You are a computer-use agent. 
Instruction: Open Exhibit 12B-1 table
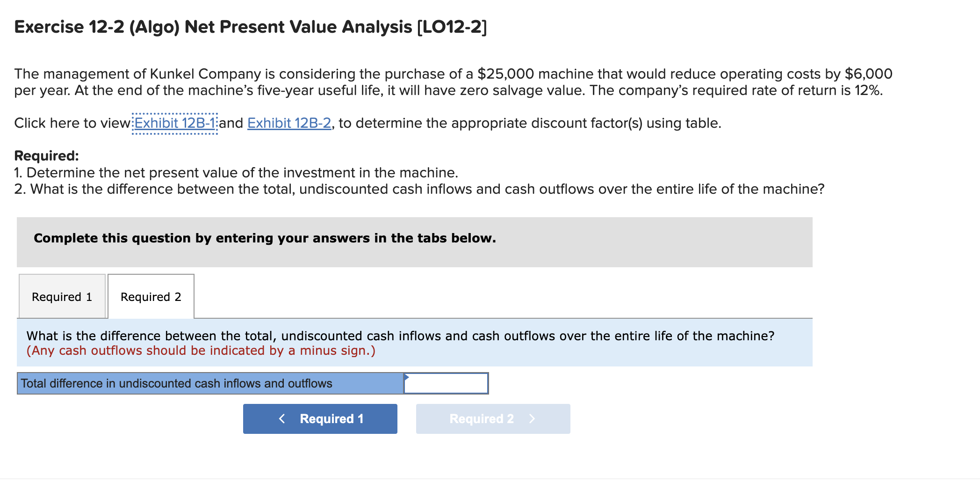pyautogui.click(x=174, y=123)
